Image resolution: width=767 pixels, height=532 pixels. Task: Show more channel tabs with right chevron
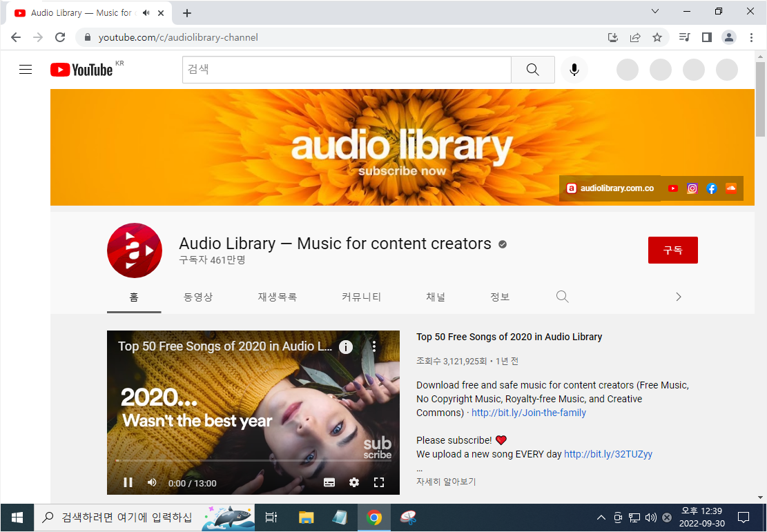pyautogui.click(x=679, y=297)
